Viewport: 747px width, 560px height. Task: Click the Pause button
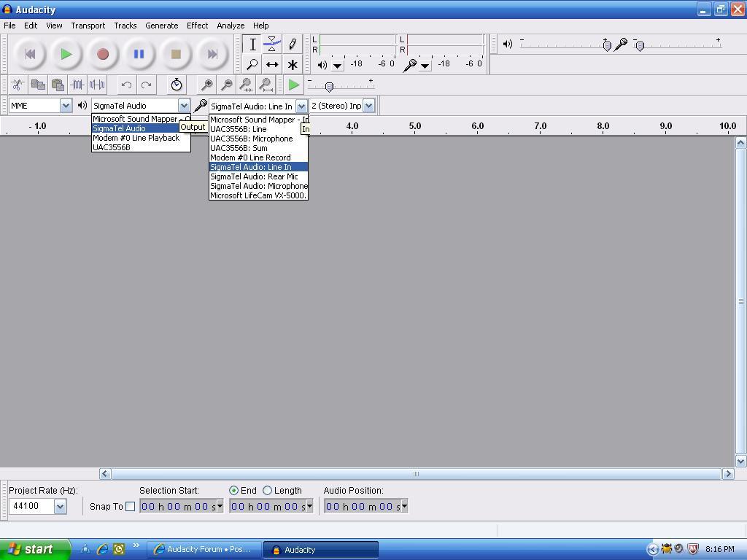tap(139, 54)
